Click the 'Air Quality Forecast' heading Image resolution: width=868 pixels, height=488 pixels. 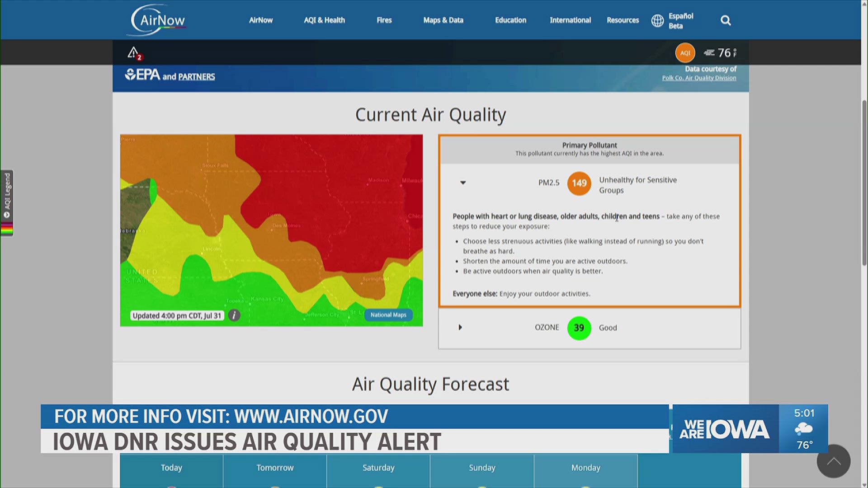430,384
